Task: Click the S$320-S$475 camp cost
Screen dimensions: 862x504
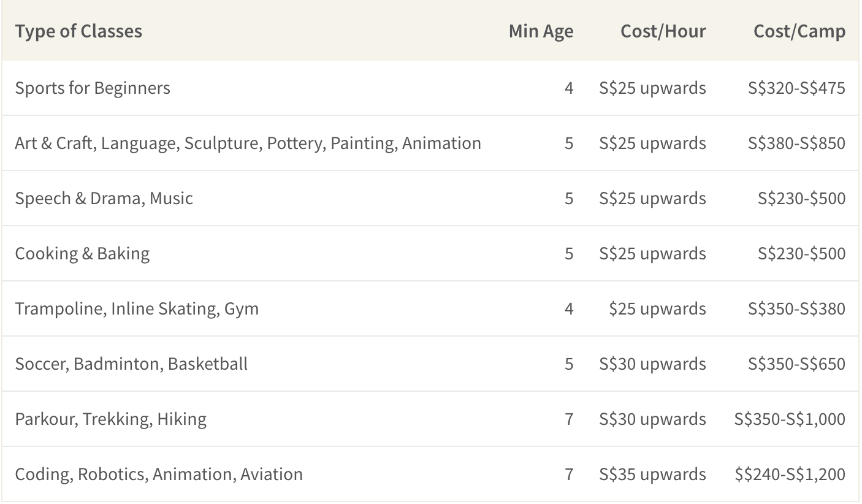Action: tap(796, 88)
